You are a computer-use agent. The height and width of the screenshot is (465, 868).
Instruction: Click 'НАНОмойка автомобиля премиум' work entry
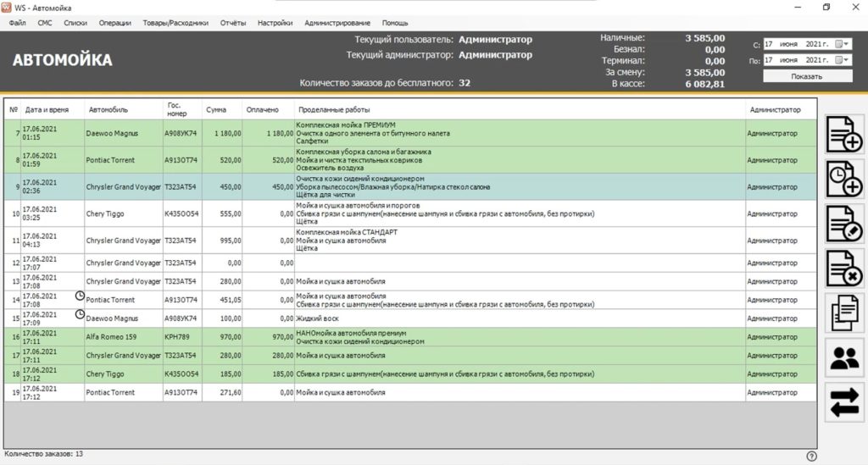[x=351, y=333]
